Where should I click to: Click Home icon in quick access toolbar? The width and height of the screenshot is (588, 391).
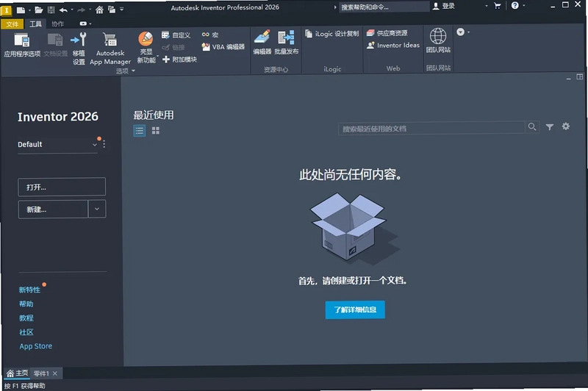pos(99,10)
